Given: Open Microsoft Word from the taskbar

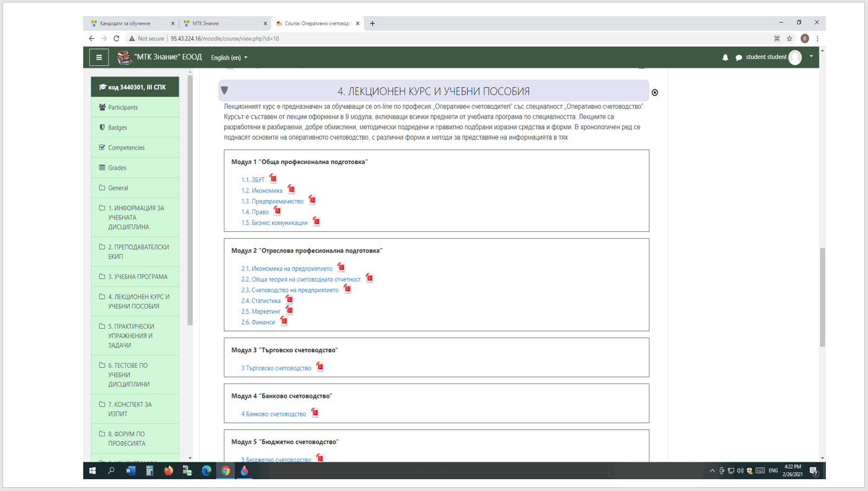Looking at the screenshot, I should click(x=130, y=470).
